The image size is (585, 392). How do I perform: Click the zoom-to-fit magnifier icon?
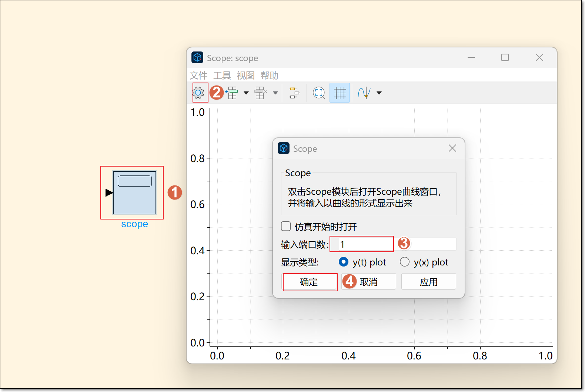coord(319,93)
